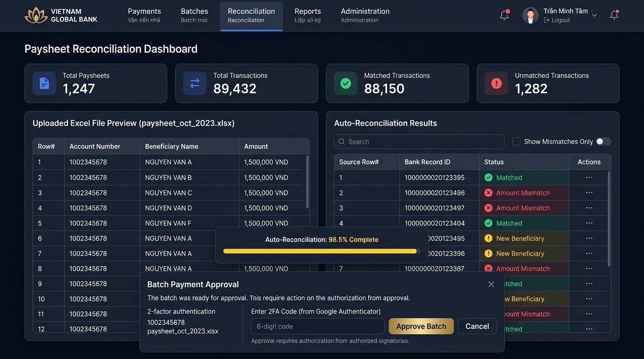Image resolution: width=644 pixels, height=359 pixels.
Task: Click the Auto-Reconciliation progress bar
Action: [x=322, y=251]
